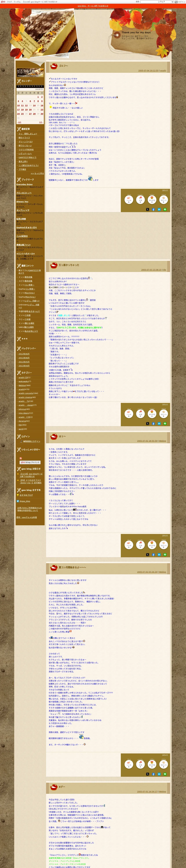This screenshot has height=868, width=186.
Task: Give いいね reaction to 引っ掛かっちゃった post
Action: coord(129,413)
